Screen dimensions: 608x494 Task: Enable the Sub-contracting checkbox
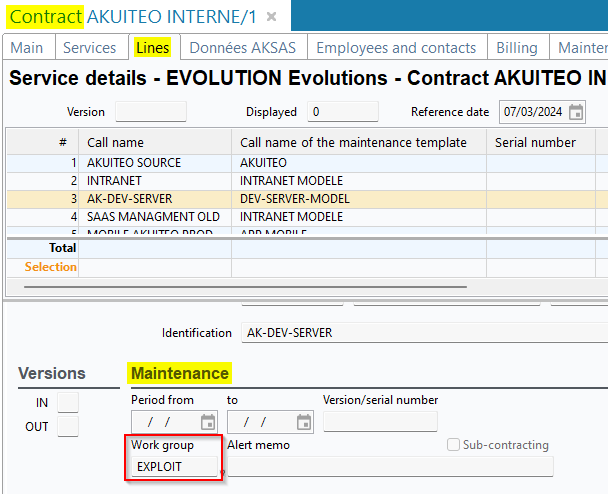pyautogui.click(x=454, y=445)
